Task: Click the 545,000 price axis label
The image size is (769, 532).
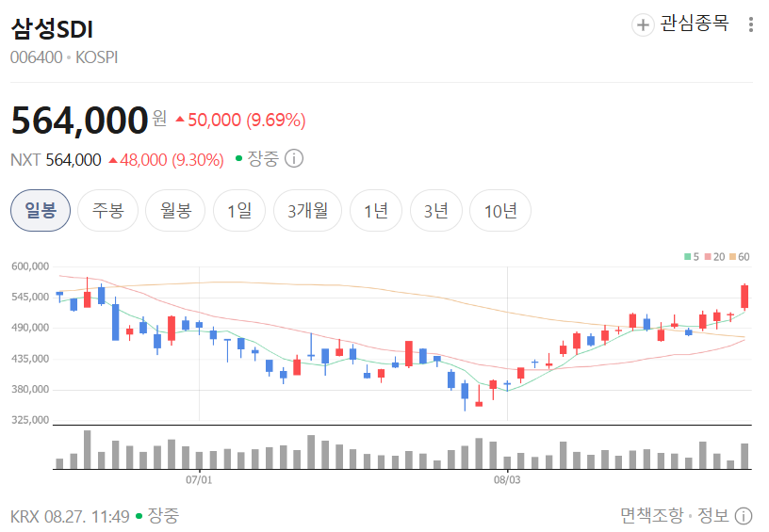Action: [30, 297]
